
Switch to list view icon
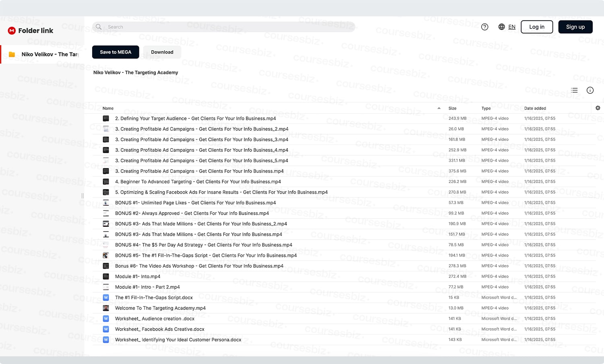coord(574,90)
